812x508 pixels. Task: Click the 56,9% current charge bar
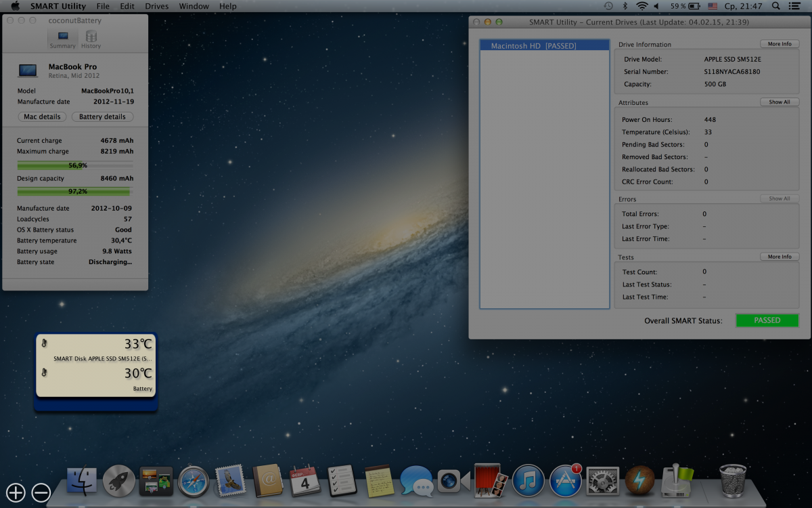coord(75,165)
